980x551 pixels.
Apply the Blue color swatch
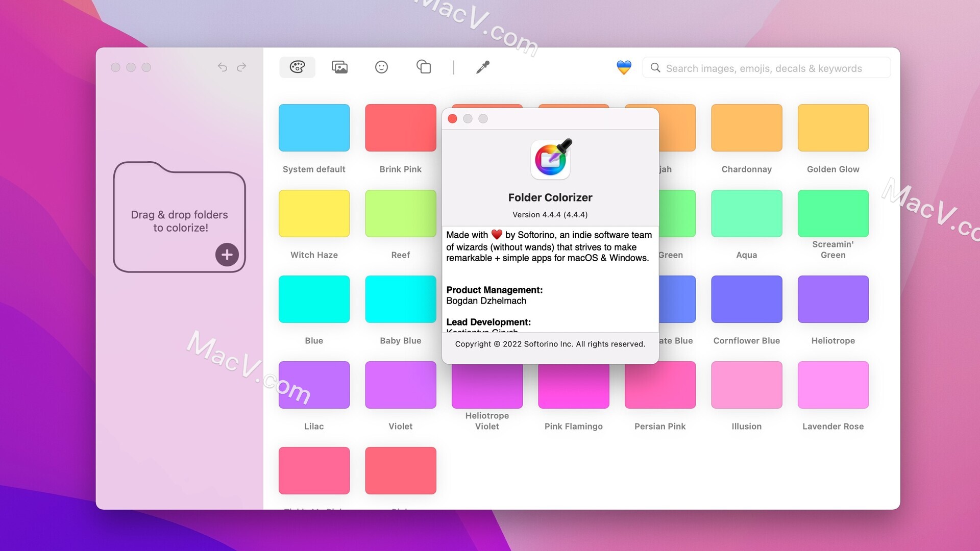point(314,299)
